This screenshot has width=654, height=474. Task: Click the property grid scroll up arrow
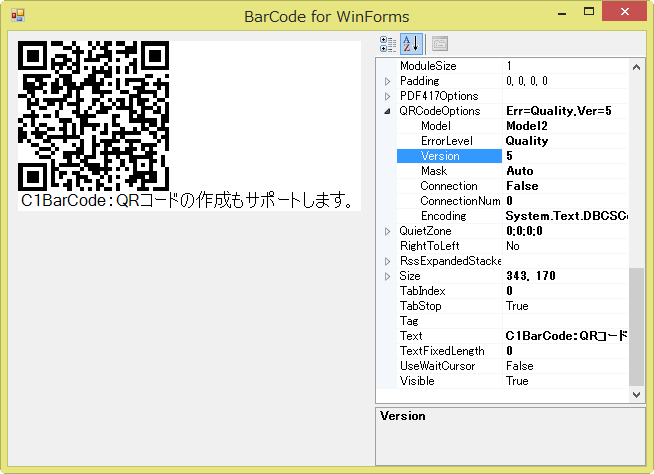click(636, 67)
